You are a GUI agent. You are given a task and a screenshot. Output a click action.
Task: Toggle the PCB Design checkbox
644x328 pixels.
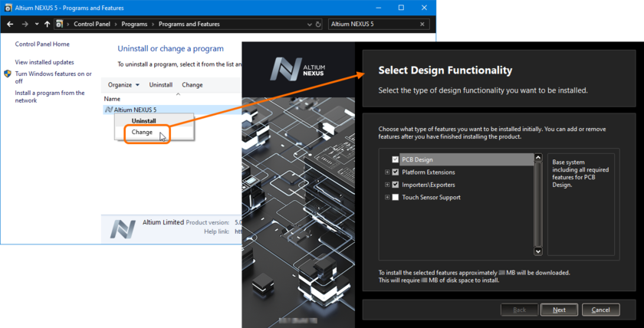tap(396, 159)
